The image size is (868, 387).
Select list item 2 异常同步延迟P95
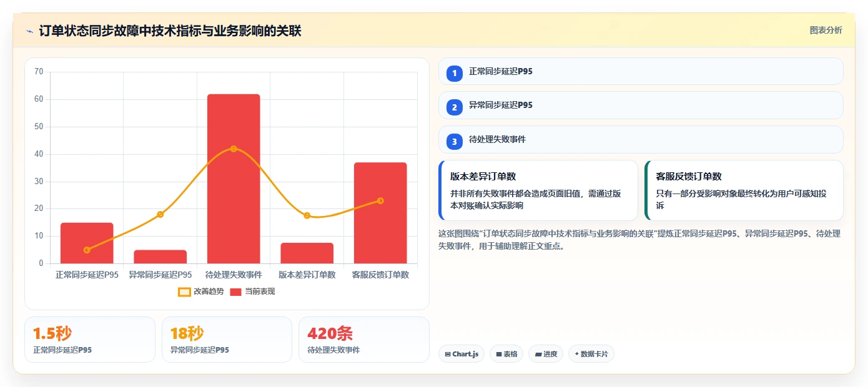[x=641, y=105]
